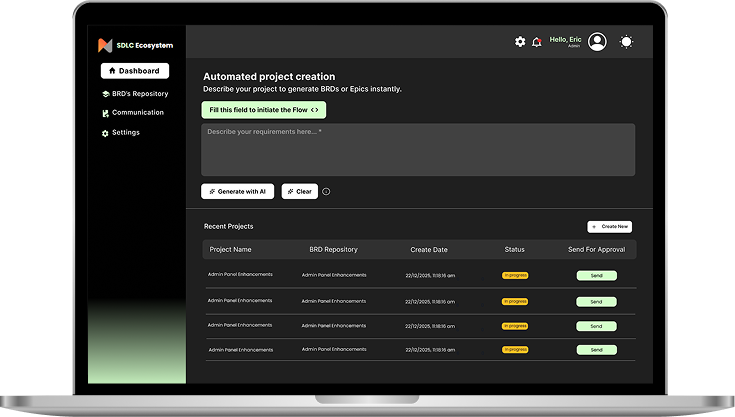Click the BRD's Repository sidebar icon

point(106,94)
